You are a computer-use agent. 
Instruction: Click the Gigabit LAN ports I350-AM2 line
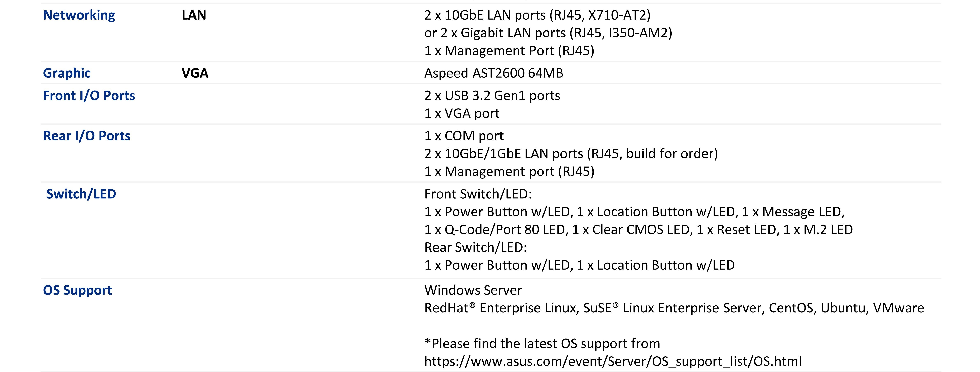click(x=548, y=33)
